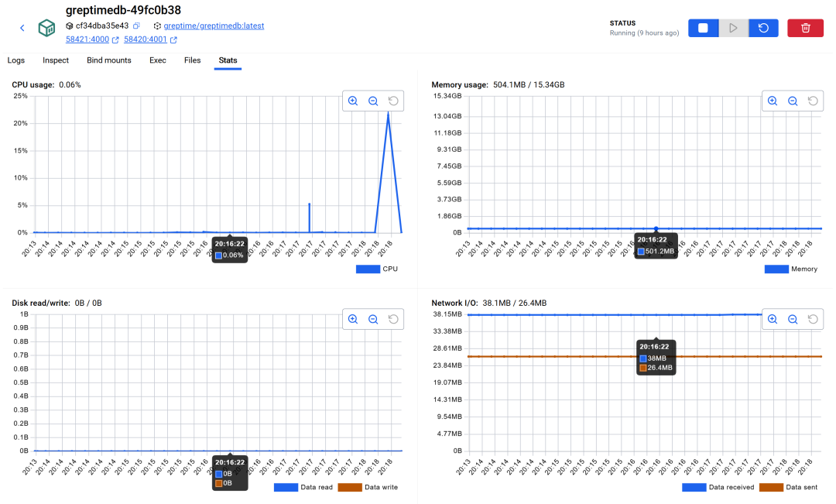The image size is (836, 504).
Task: Click the highlighted point on the Memory line
Action: click(656, 229)
